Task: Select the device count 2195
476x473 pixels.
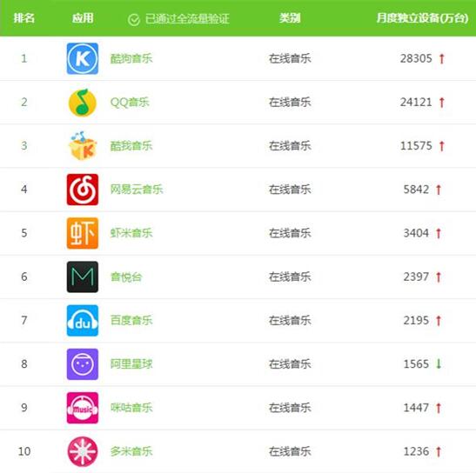Action: (416, 321)
